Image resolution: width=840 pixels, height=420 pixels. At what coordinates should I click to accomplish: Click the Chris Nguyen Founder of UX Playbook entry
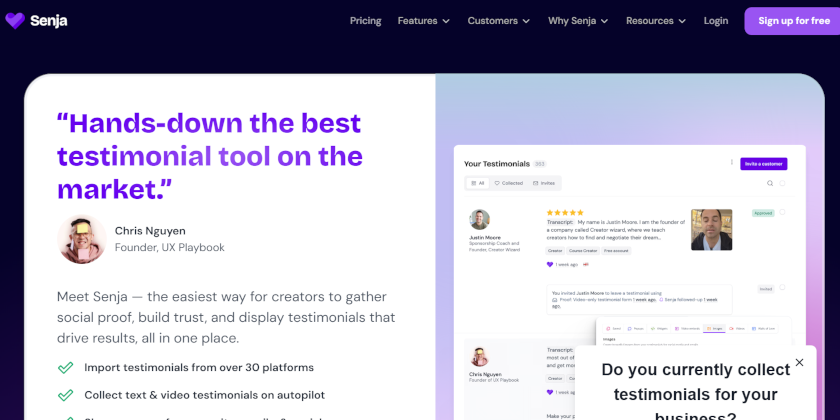pos(493,377)
